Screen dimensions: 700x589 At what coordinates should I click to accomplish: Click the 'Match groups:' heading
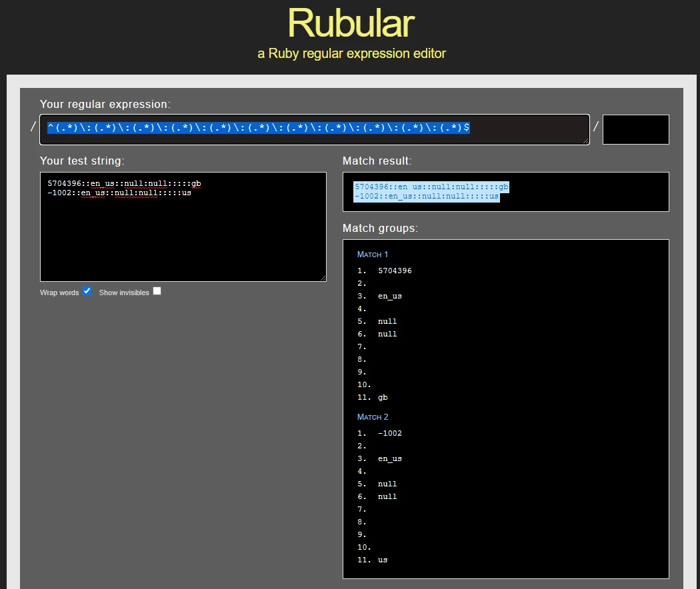(381, 229)
